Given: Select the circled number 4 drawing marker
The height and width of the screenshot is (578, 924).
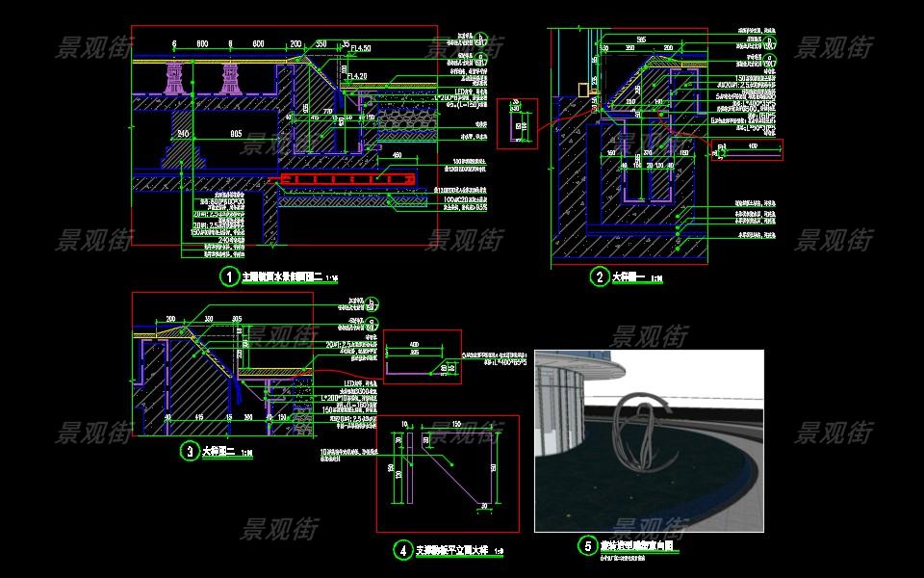Looking at the screenshot, I should [403, 551].
